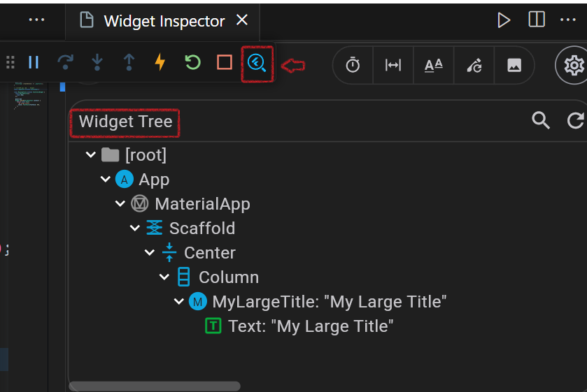Screen dimensions: 587x392
Task: Click the Step Into arrow icon
Action: click(97, 62)
